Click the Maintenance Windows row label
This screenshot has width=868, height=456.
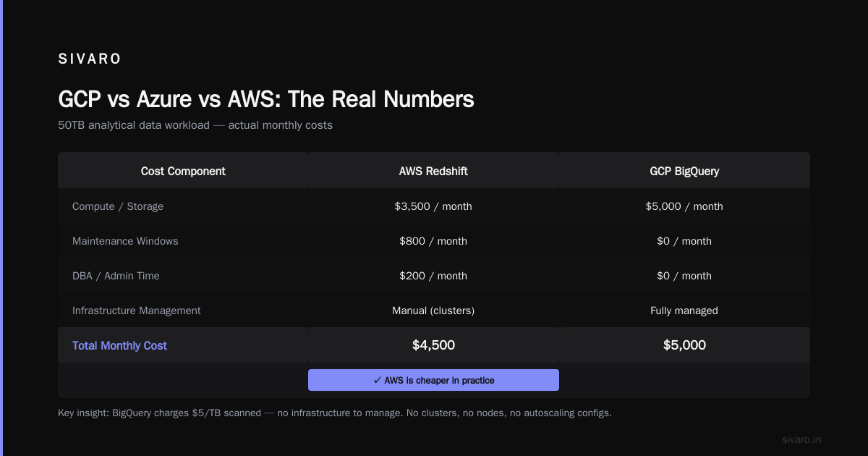tap(125, 241)
